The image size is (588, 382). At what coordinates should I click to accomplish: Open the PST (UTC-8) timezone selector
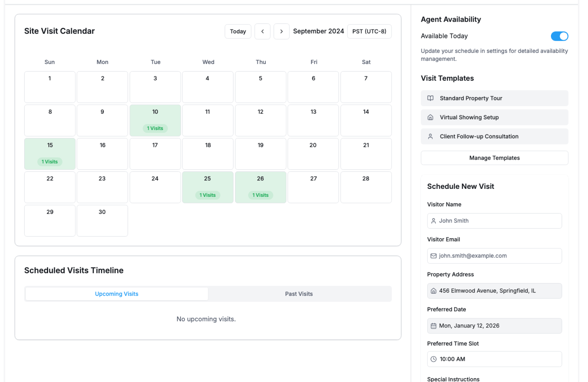[369, 32]
